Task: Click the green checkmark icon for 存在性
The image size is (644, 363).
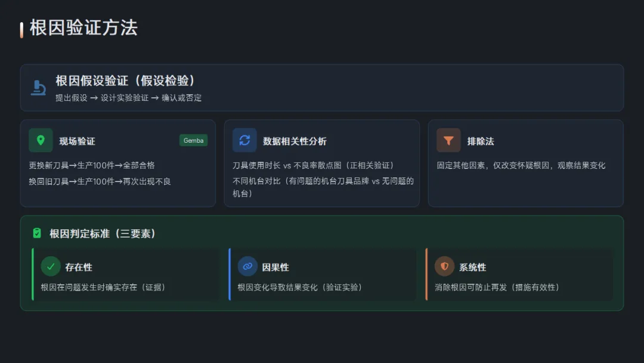Action: [51, 266]
